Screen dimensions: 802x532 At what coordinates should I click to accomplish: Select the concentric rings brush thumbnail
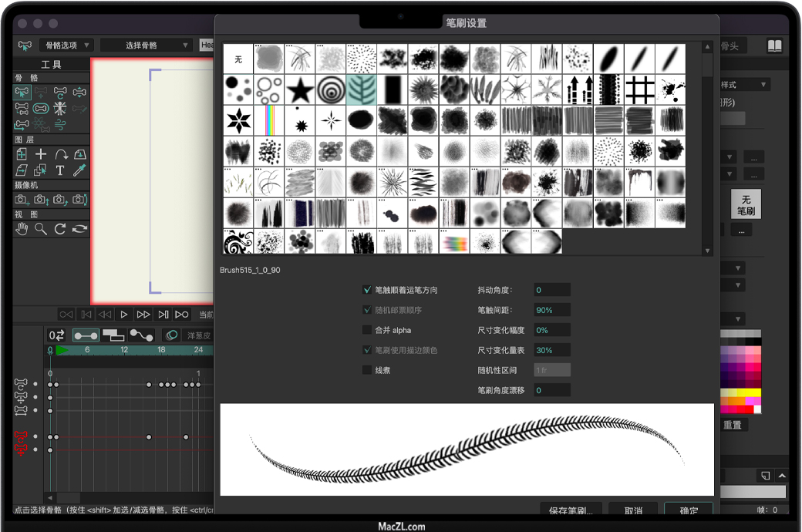[x=330, y=90]
